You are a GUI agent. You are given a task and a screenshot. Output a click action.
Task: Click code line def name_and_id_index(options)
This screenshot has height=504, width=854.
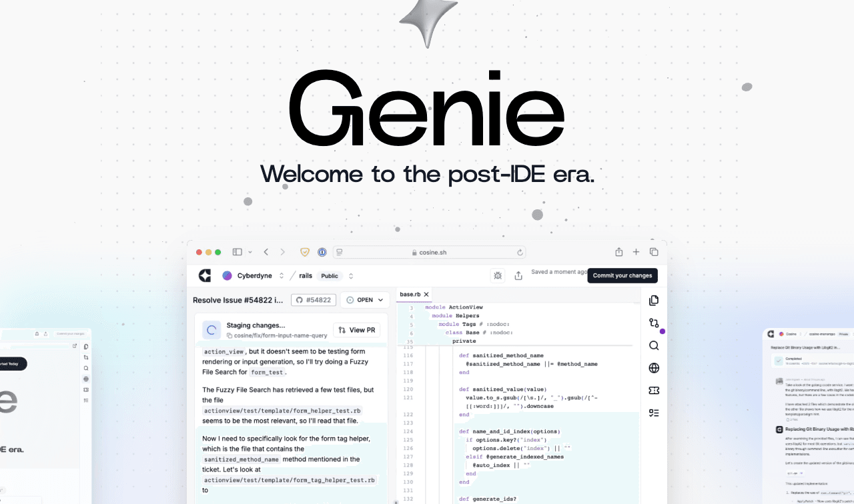(x=510, y=431)
